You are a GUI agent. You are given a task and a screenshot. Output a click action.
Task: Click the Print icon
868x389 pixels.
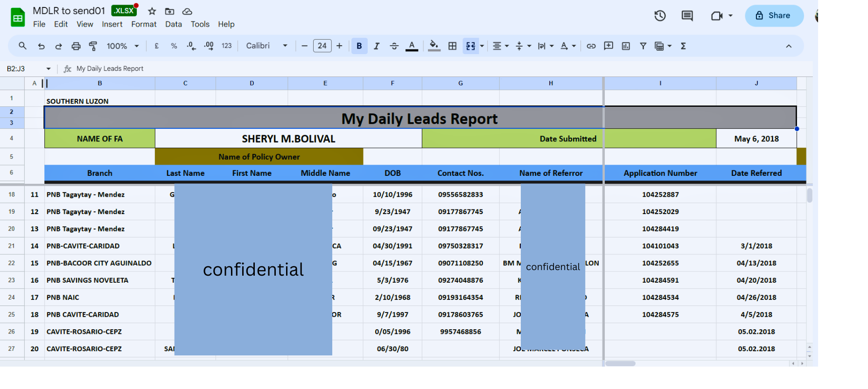76,46
